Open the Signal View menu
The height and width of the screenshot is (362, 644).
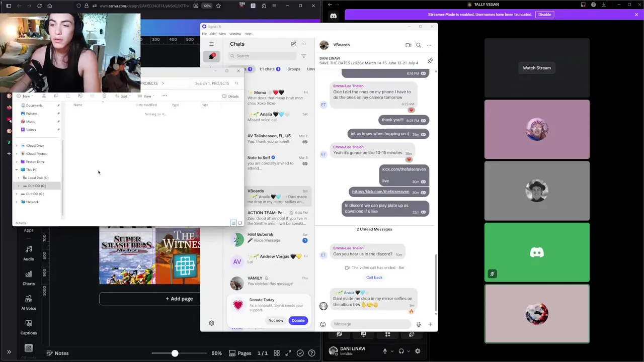(x=222, y=34)
